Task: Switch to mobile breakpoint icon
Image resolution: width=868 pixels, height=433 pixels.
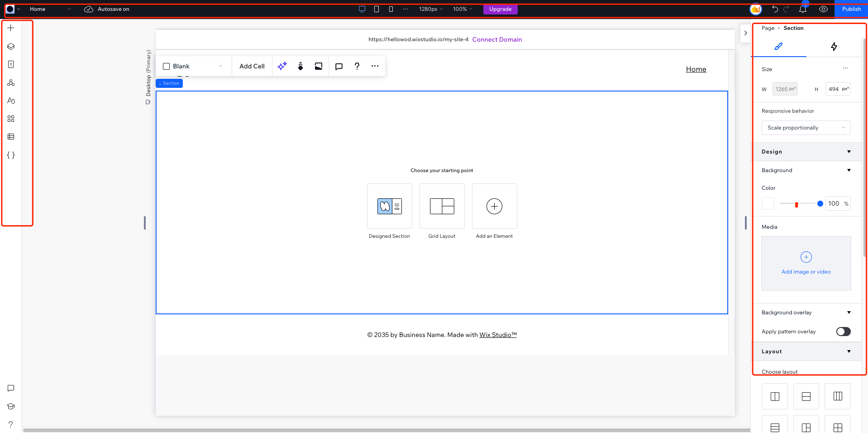Action: [x=391, y=9]
